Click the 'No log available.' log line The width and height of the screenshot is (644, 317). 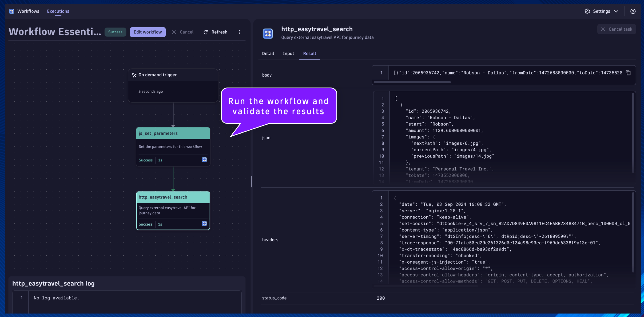(x=57, y=298)
